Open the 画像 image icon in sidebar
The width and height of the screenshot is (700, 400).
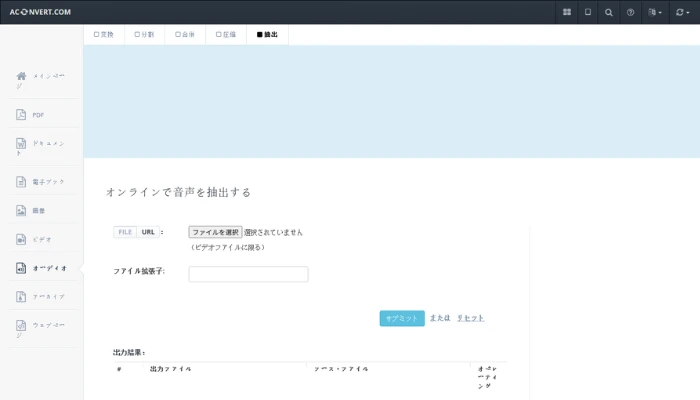point(21,210)
